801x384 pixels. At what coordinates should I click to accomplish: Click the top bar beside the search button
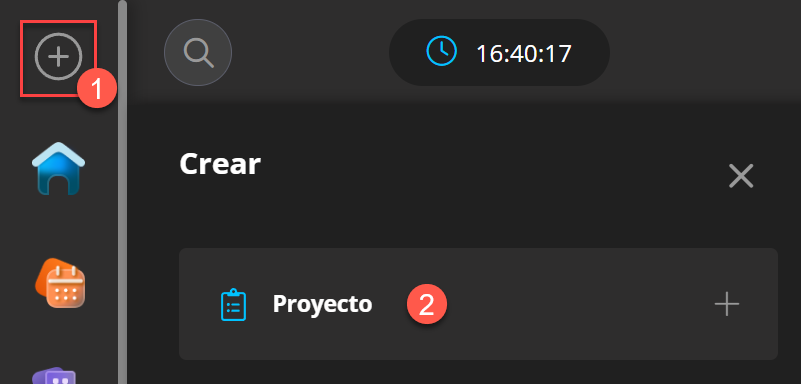pos(309,52)
